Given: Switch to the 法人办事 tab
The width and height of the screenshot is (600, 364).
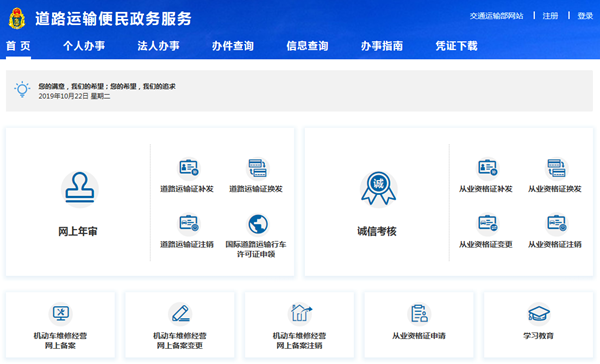Looking at the screenshot, I should click(158, 46).
